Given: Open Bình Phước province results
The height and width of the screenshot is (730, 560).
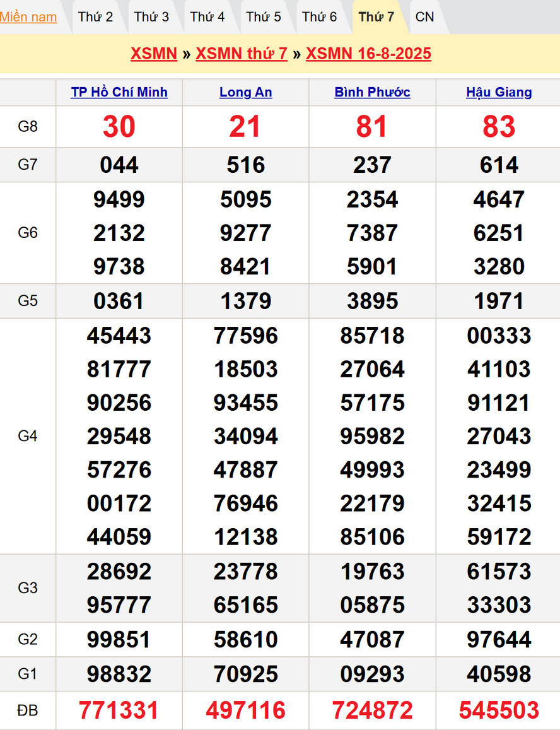Looking at the screenshot, I should coord(372,92).
